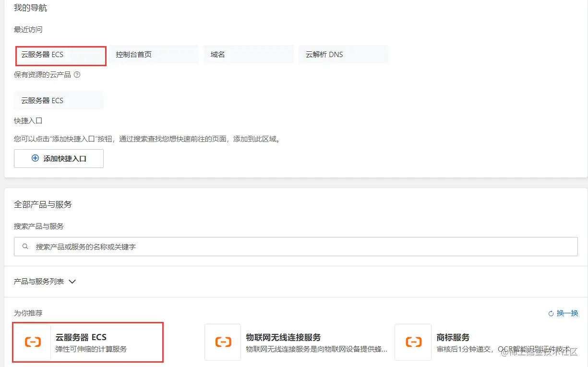Open recommended 云服务器 ECS title
This screenshot has width=588, height=367.
coord(81,338)
